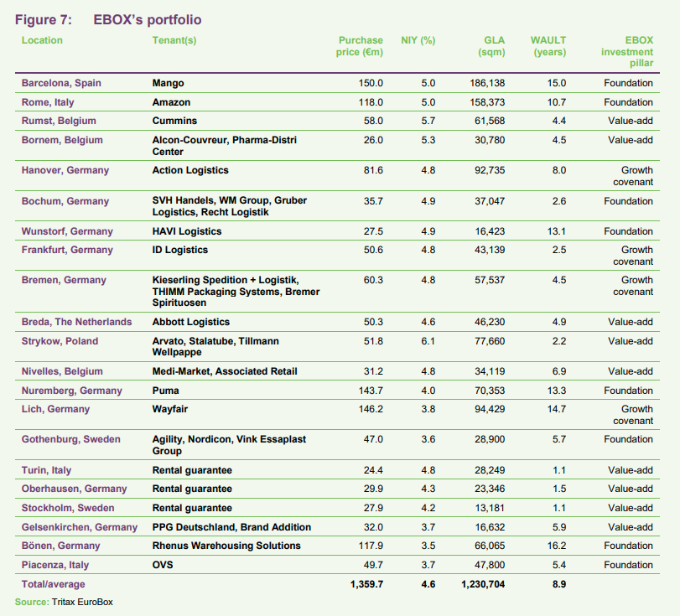Click the Barcelona, Spain location cell
The width and height of the screenshot is (680, 616).
(x=60, y=83)
